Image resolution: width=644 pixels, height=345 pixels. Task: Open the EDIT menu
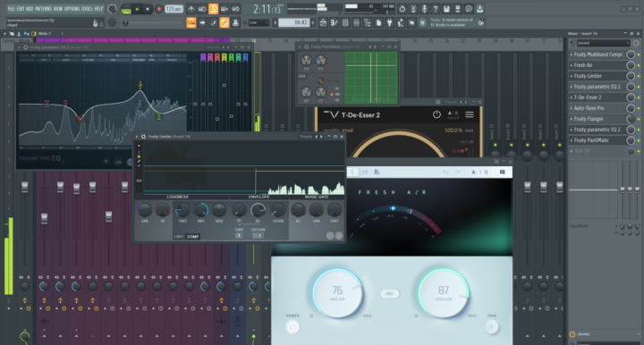point(21,9)
